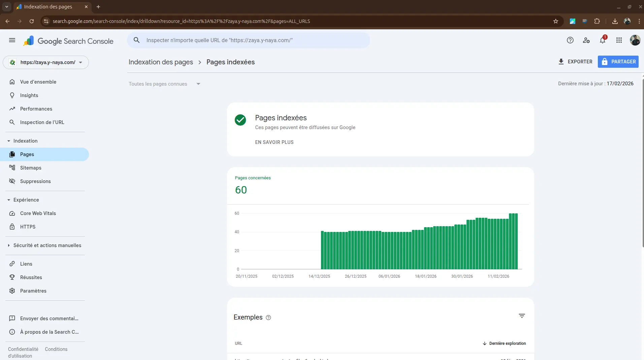Open the notifications bell
Screen dimensions: 644x360
point(603,40)
